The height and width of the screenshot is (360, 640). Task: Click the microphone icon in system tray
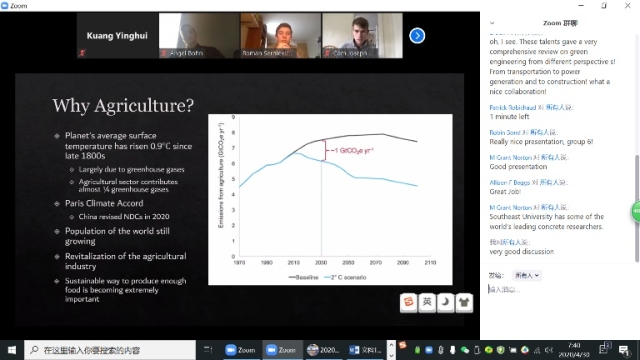[x=441, y=350]
